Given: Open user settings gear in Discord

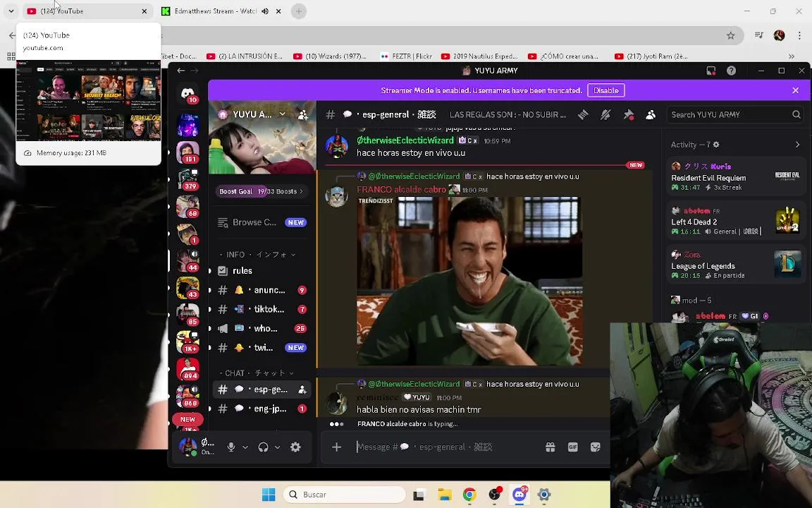Looking at the screenshot, I should (295, 447).
